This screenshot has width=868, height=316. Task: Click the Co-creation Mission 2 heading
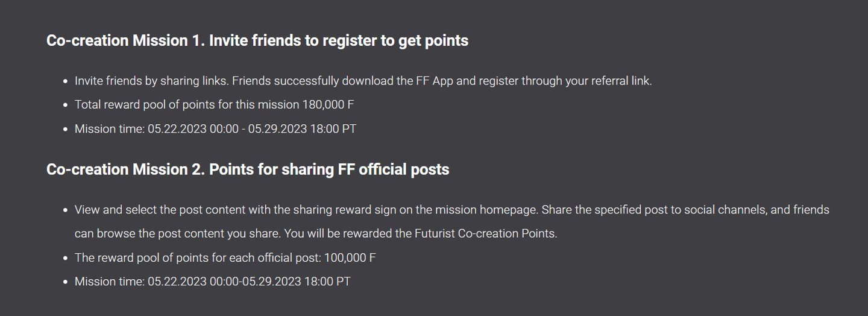pyautogui.click(x=248, y=169)
